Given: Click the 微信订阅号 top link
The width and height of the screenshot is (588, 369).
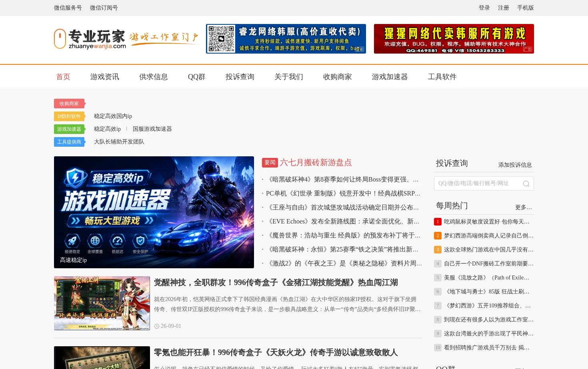Looking at the screenshot, I should tap(104, 8).
